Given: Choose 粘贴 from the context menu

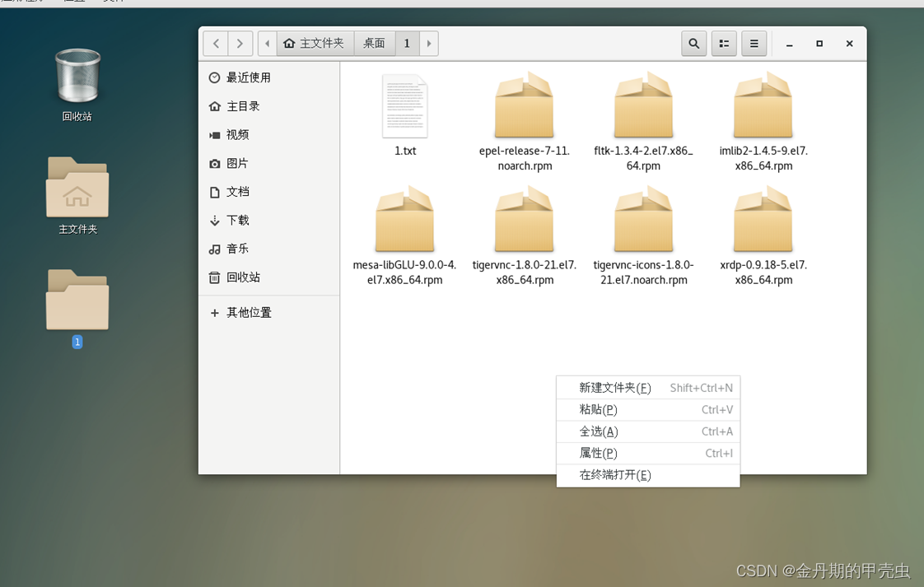Looking at the screenshot, I should click(x=648, y=410).
